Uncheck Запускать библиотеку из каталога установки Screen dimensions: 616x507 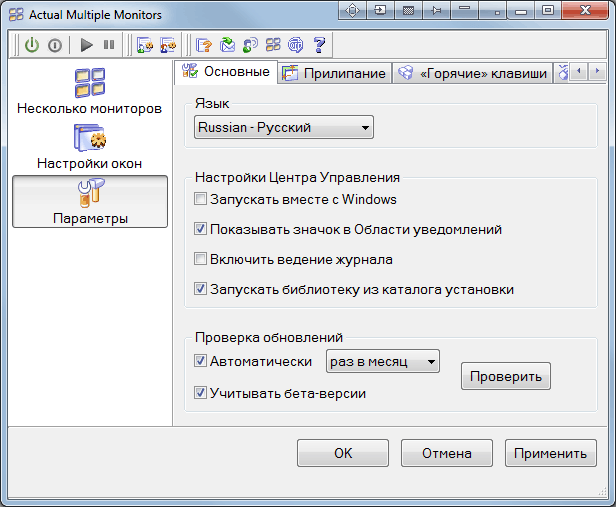[x=200, y=289]
